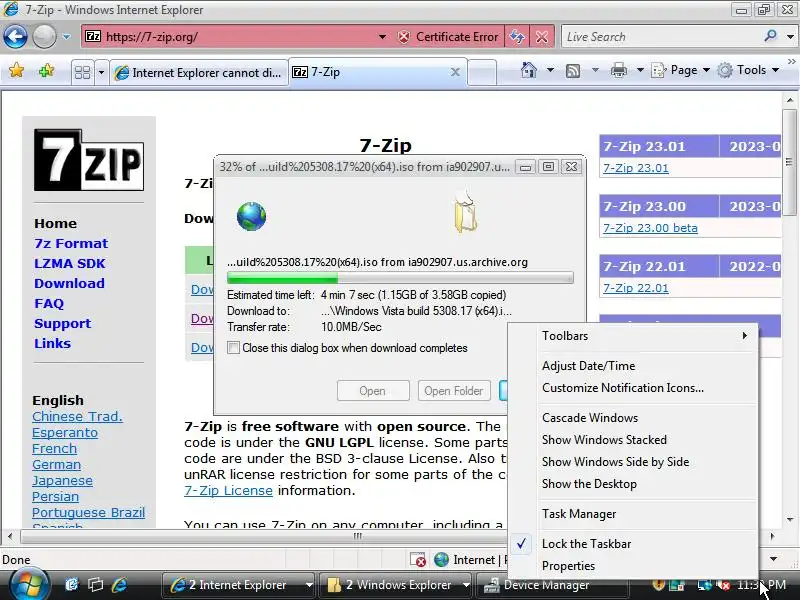Viewport: 800px width, 600px height.
Task: Click the Refresh icon in address bar
Action: (517, 37)
